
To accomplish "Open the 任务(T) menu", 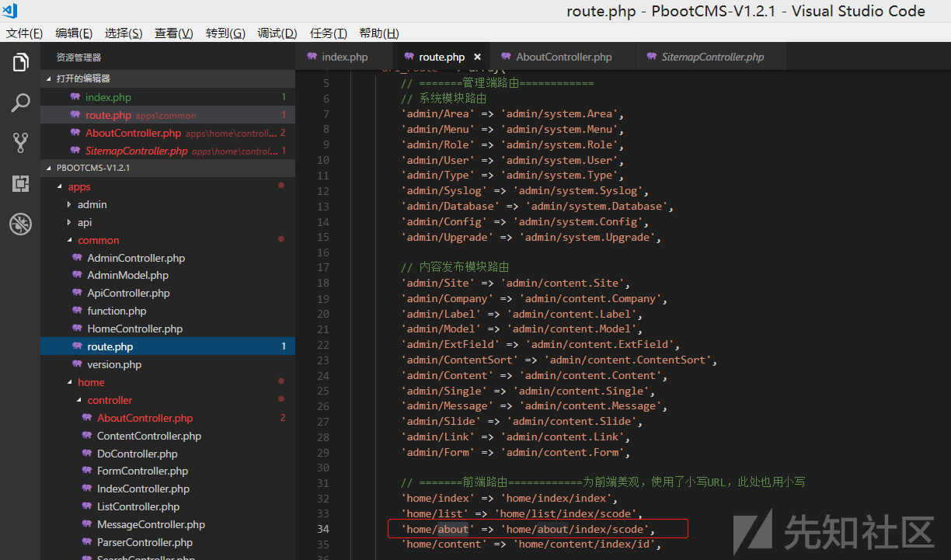I will 329,33.
